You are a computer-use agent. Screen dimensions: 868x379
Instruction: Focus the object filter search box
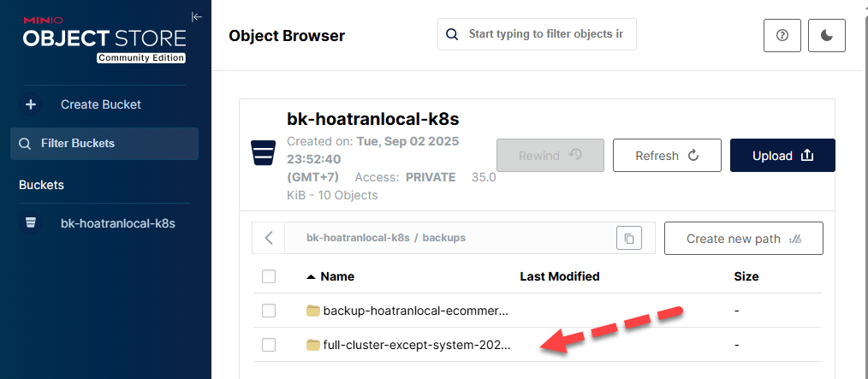pos(545,34)
